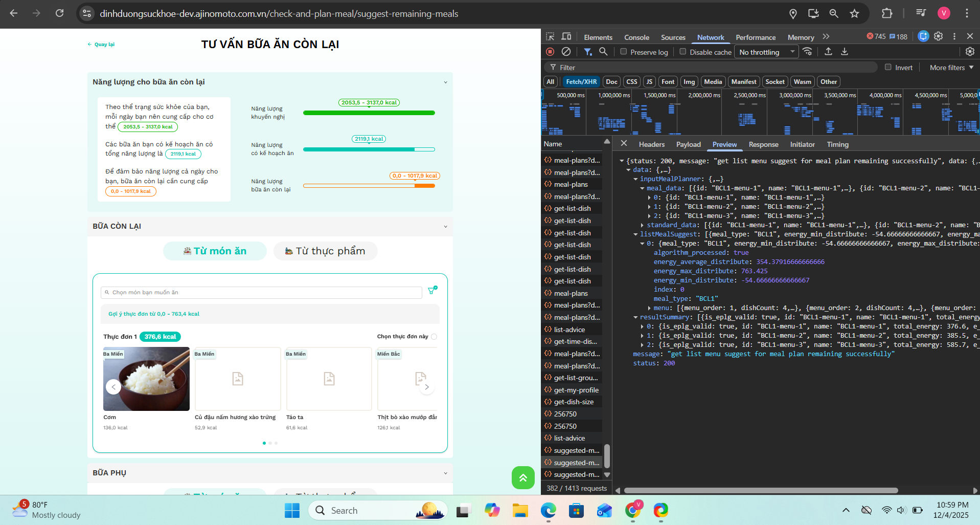Collapse 'Năng lượng cho bữa ăn còn lại' section
Image resolution: width=980 pixels, height=525 pixels.
click(x=445, y=82)
